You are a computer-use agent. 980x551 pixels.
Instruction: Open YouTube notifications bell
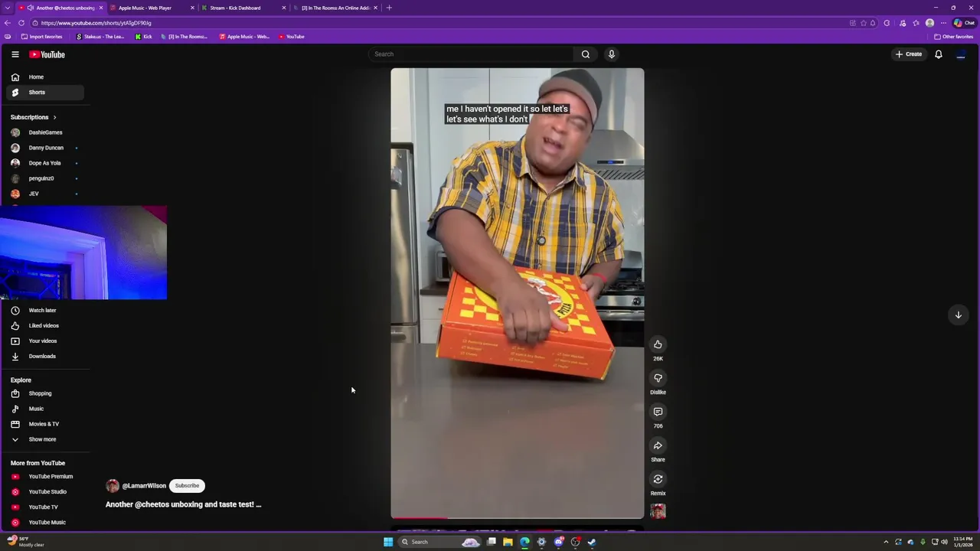tap(938, 54)
